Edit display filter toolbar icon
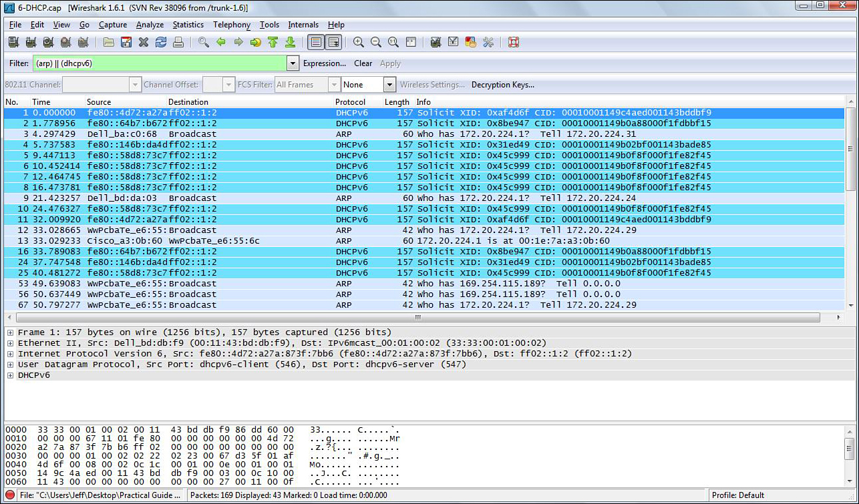859x504 pixels. coord(454,42)
